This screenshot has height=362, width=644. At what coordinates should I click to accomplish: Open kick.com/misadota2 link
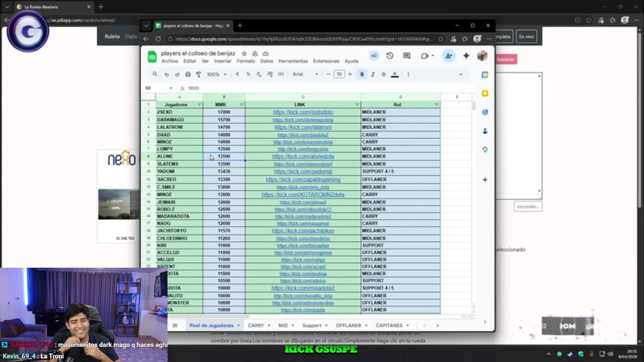(x=303, y=288)
